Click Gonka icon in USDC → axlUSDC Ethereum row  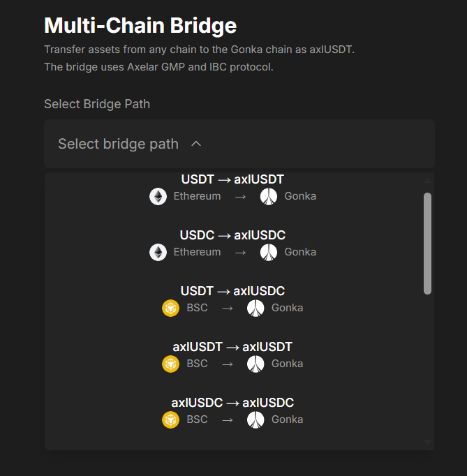pos(269,252)
